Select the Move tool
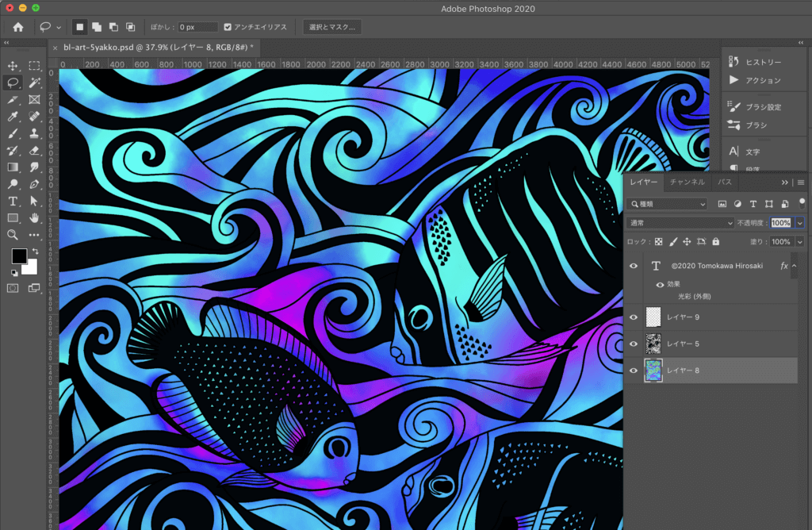The image size is (812, 530). point(13,66)
